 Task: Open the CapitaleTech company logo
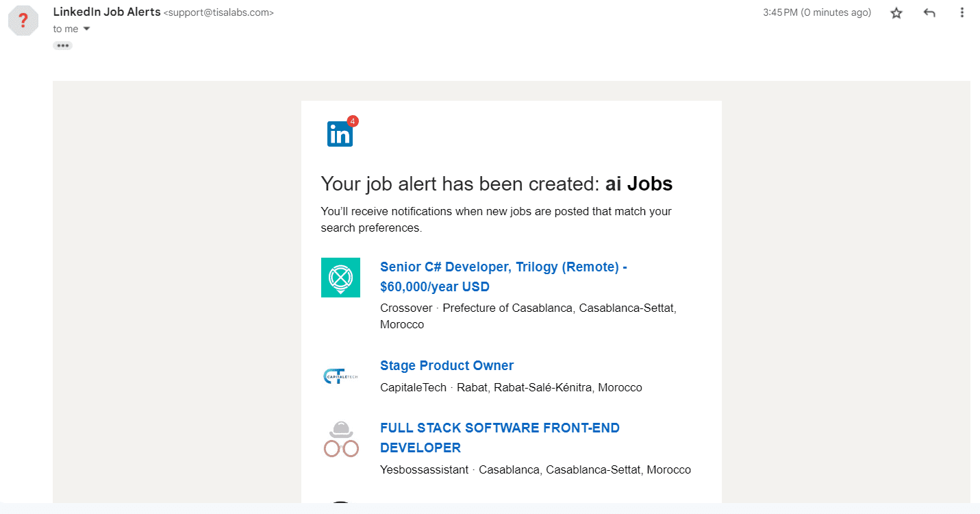coord(340,376)
